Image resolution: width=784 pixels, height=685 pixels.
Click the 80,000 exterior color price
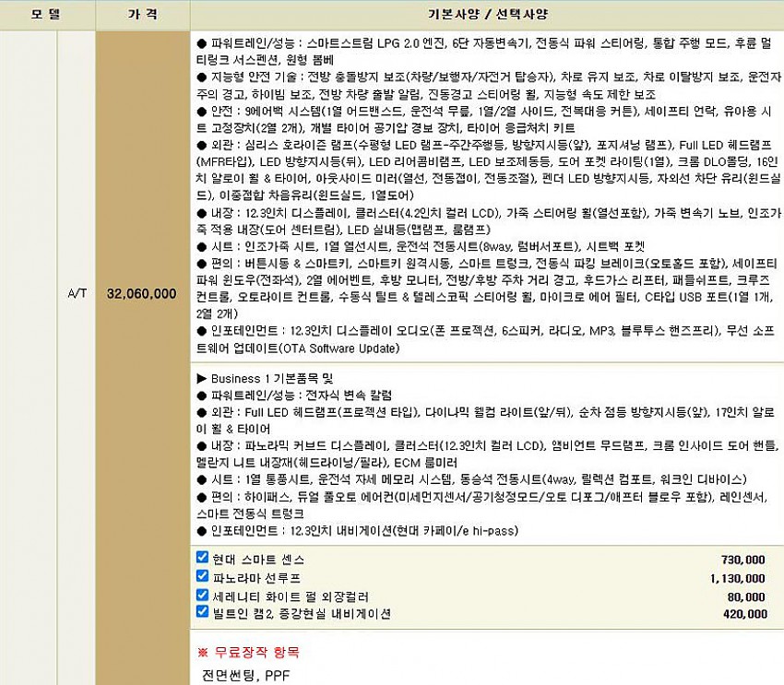pyautogui.click(x=746, y=596)
